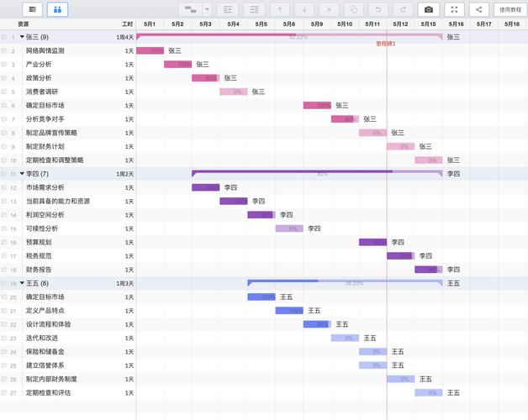Click the 里程碑1 milestone marker
The width and height of the screenshot is (528, 420).
pos(386,43)
